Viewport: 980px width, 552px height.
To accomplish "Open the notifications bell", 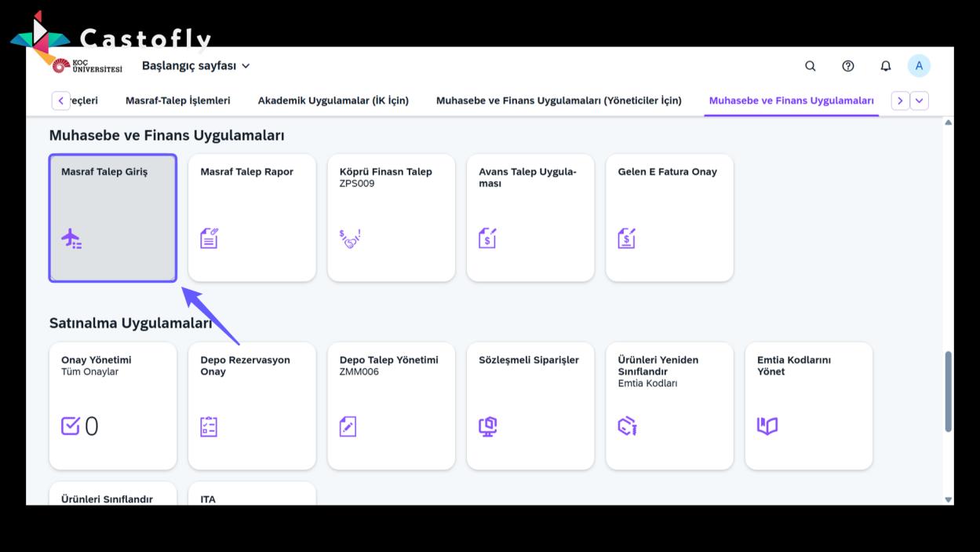I will [886, 66].
